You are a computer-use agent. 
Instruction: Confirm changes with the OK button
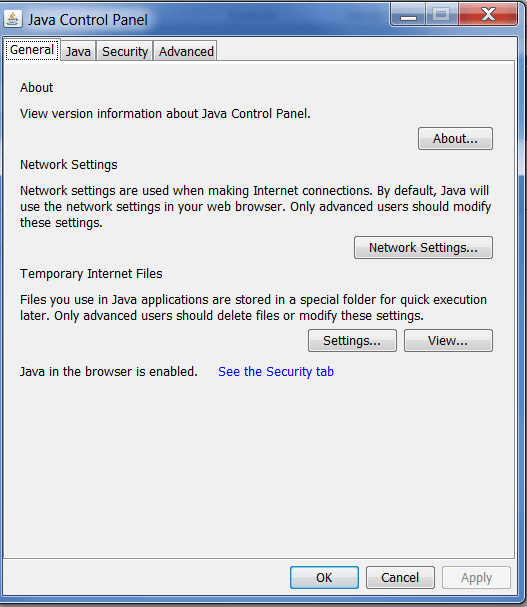(x=324, y=578)
